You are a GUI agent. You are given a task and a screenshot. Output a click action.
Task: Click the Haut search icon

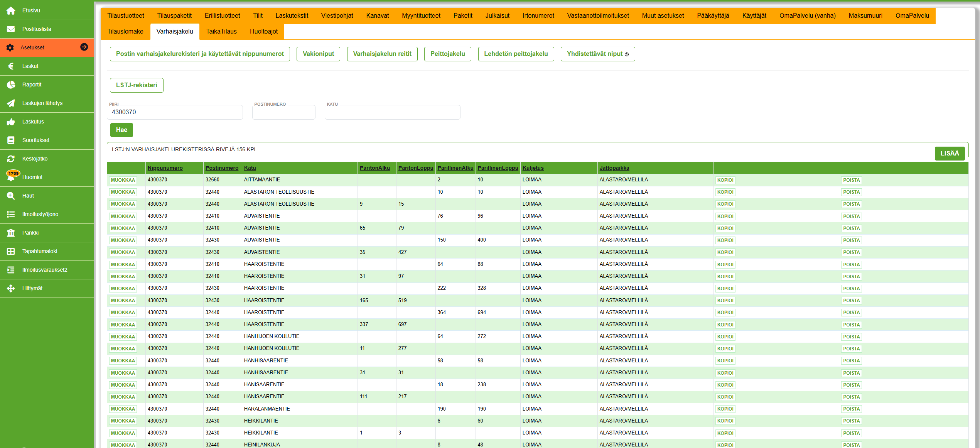[x=11, y=196]
